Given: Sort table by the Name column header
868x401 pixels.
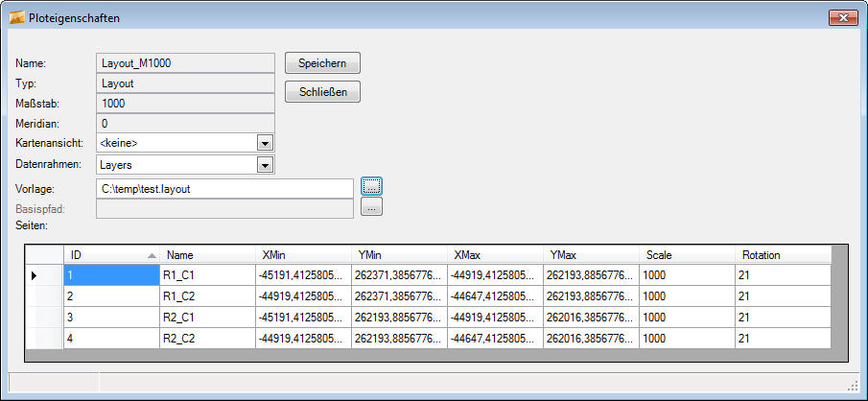Looking at the screenshot, I should click(x=207, y=255).
